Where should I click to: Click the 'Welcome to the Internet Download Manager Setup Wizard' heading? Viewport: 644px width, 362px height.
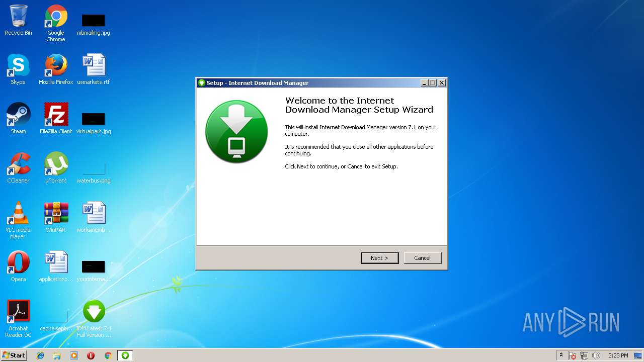tap(359, 105)
